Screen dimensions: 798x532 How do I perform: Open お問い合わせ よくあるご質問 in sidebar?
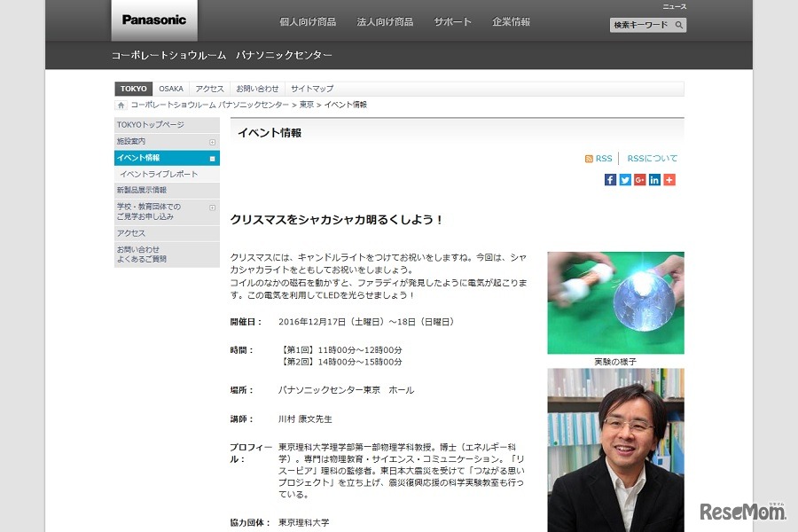tap(167, 254)
